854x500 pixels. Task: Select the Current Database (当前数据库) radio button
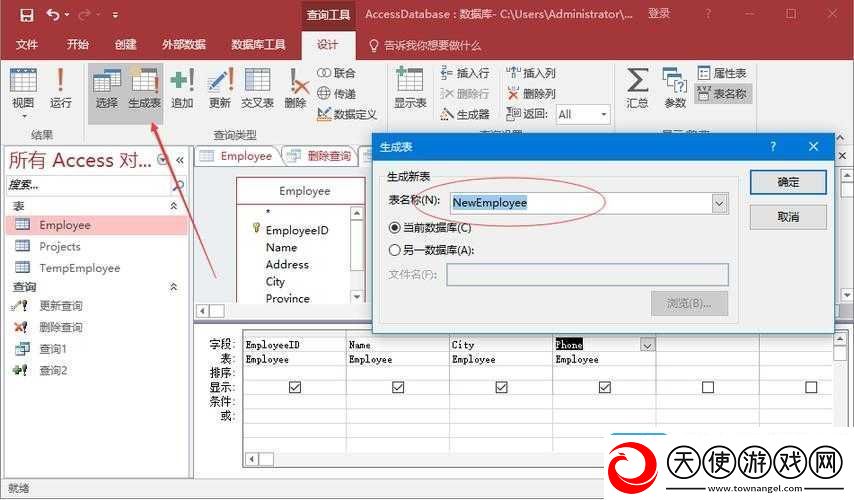[x=395, y=228]
